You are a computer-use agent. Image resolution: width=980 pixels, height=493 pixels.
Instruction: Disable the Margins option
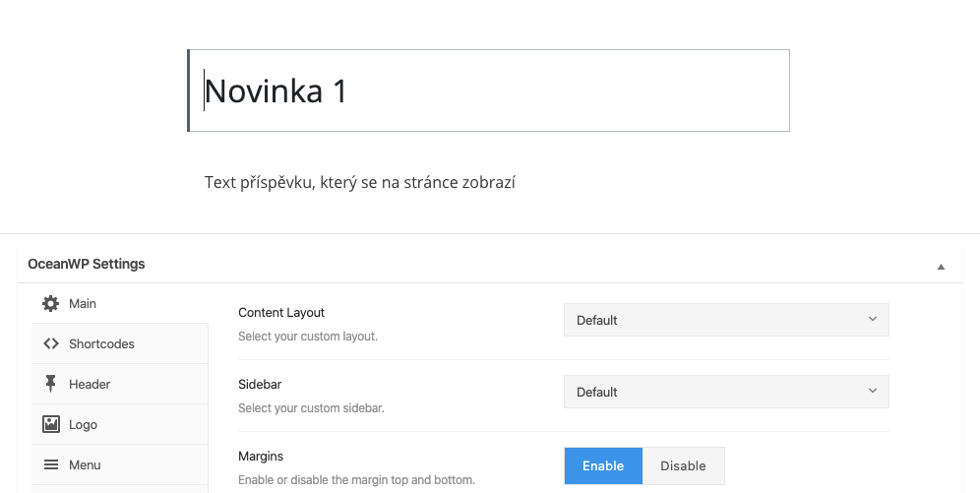[x=683, y=465]
